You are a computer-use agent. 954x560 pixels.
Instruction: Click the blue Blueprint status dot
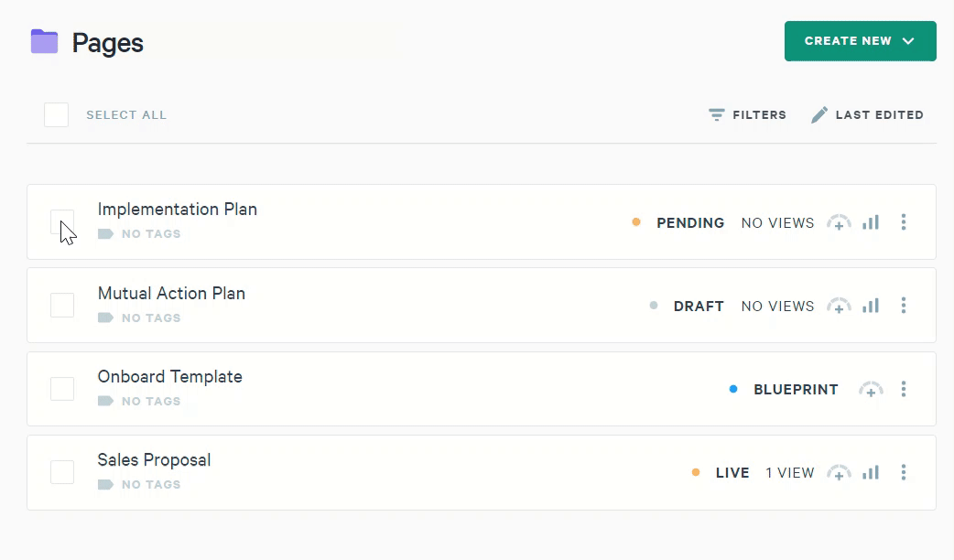(733, 390)
